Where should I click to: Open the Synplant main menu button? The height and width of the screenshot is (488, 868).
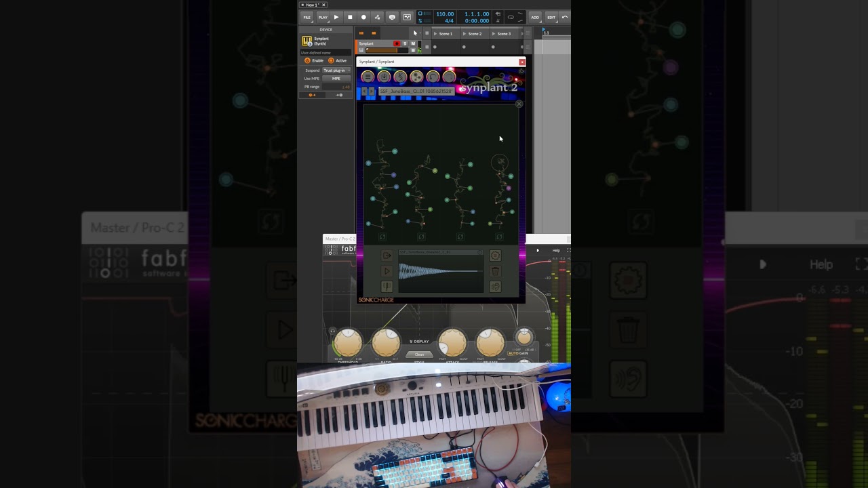(368, 77)
